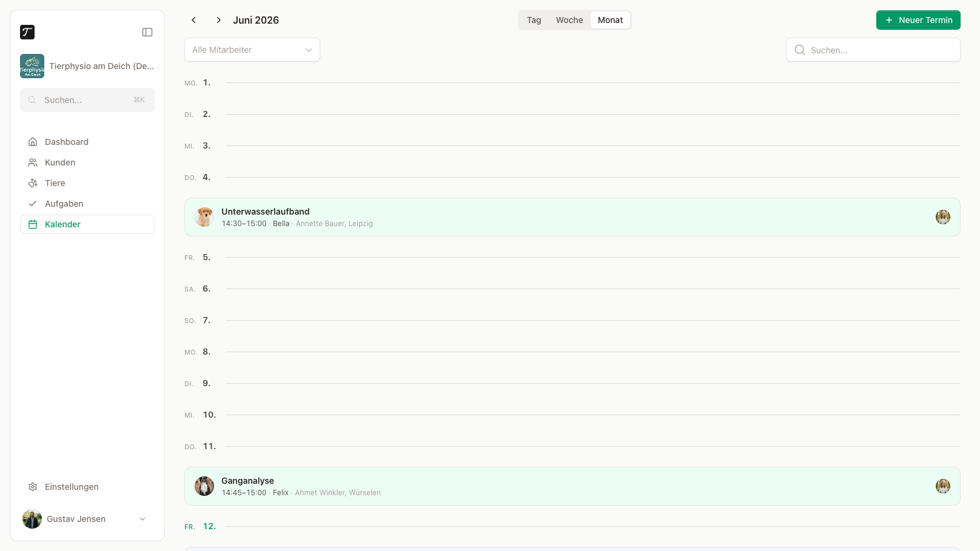Screen dimensions: 980x551
Task: Go to previous month arrow
Action: (x=194, y=20)
